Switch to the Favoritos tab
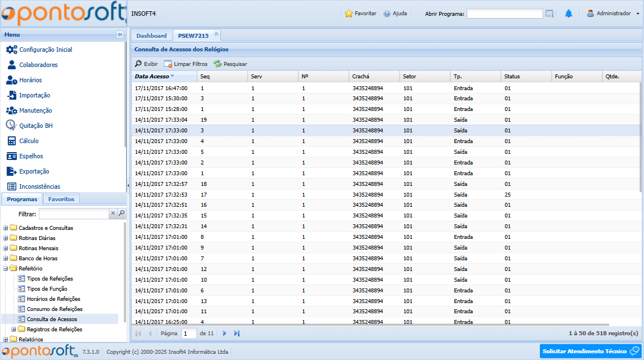This screenshot has height=360, width=644. 61,199
